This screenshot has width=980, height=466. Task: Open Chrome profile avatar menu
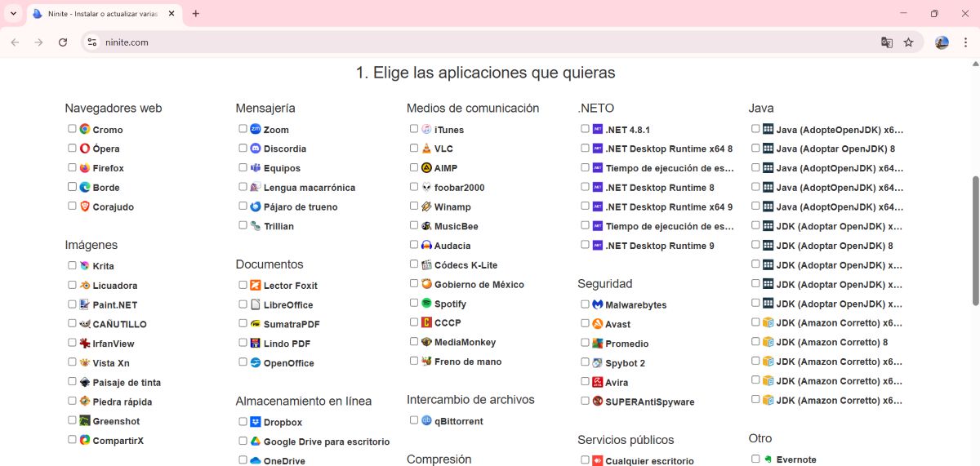(x=942, y=42)
